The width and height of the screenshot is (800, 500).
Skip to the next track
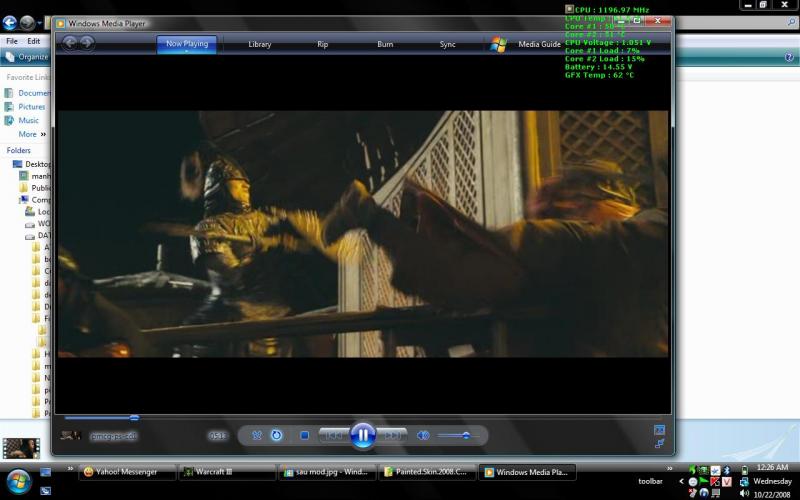click(393, 435)
